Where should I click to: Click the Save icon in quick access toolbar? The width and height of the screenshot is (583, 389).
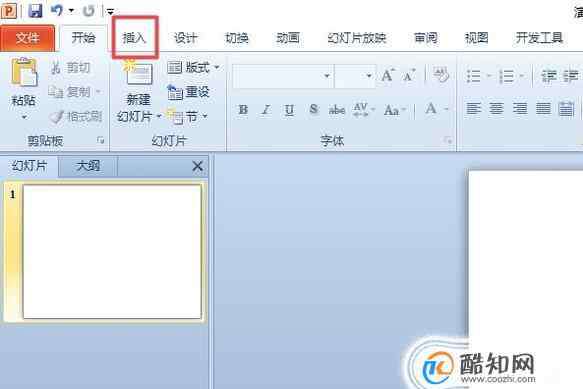point(35,10)
